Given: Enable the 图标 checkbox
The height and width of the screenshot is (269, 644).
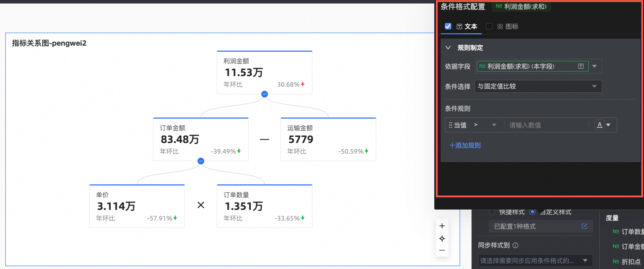Looking at the screenshot, I should tap(489, 26).
